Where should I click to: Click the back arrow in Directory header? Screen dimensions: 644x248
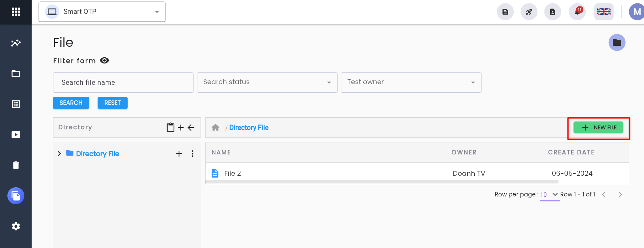coord(191,128)
